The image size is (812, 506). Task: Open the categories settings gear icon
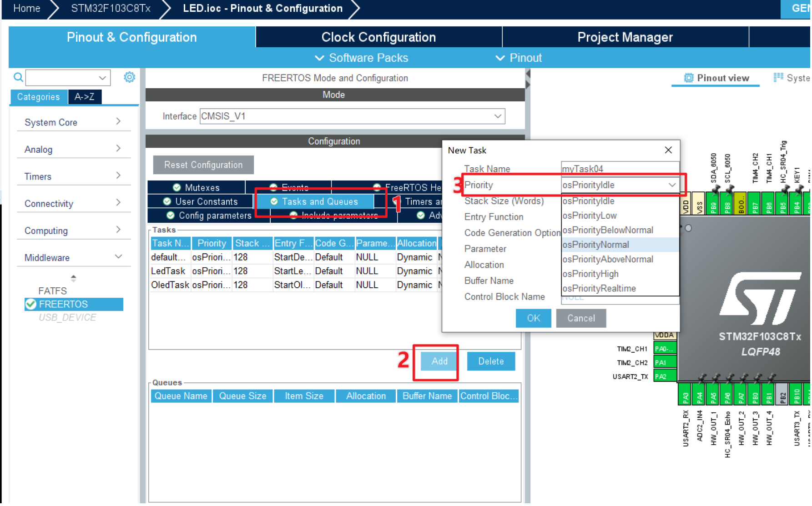(x=129, y=77)
